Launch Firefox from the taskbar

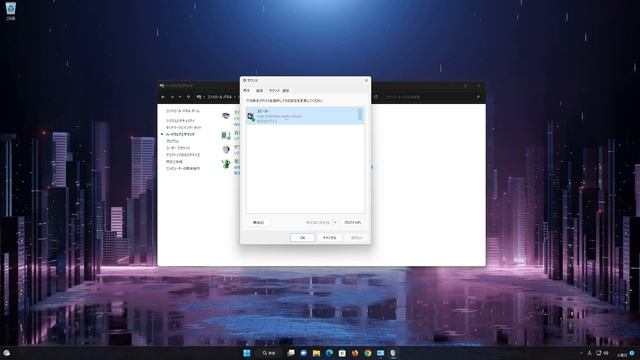[355, 353]
